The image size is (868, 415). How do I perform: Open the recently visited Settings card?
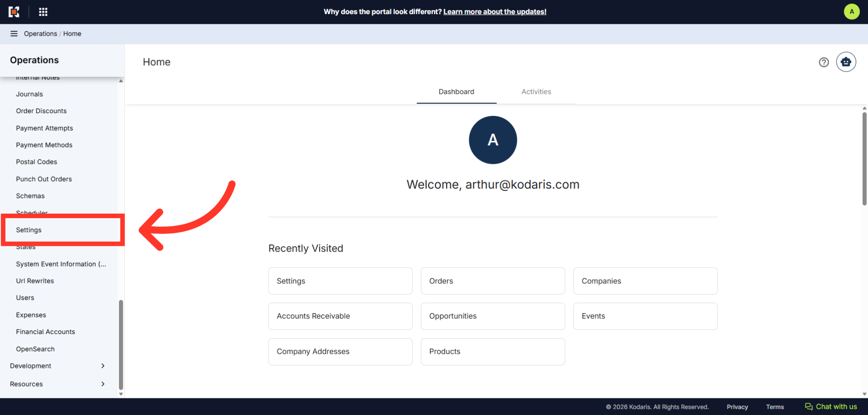coord(340,281)
